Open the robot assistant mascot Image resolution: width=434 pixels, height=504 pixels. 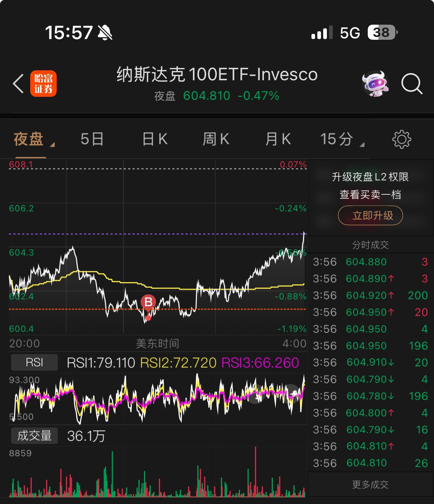tap(375, 84)
